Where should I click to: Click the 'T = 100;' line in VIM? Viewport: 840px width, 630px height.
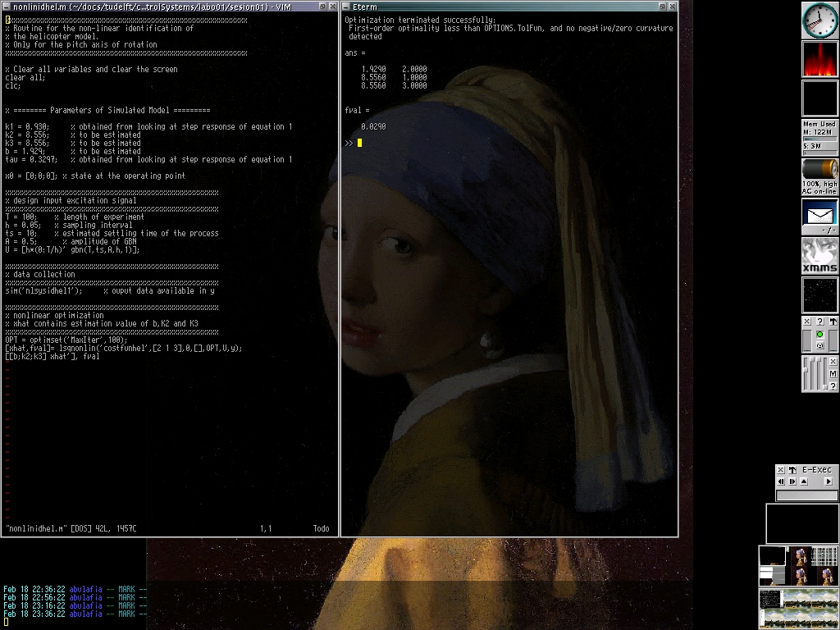coord(75,217)
